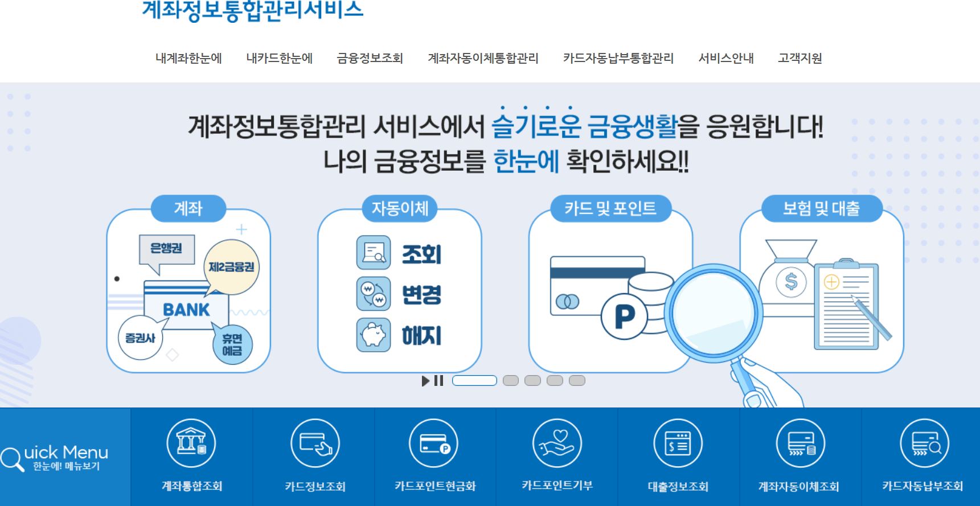Click the 보험 및 대출 category label
The width and height of the screenshot is (980, 506).
[x=822, y=208]
